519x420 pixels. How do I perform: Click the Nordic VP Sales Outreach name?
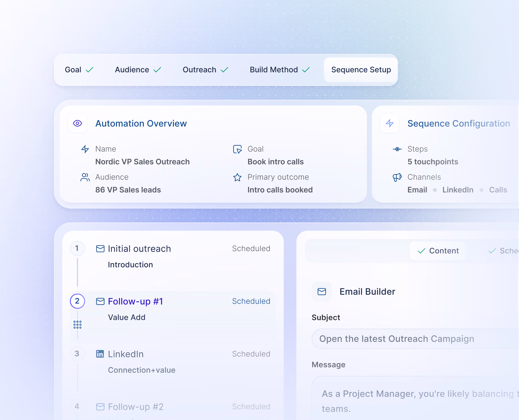[x=142, y=162]
